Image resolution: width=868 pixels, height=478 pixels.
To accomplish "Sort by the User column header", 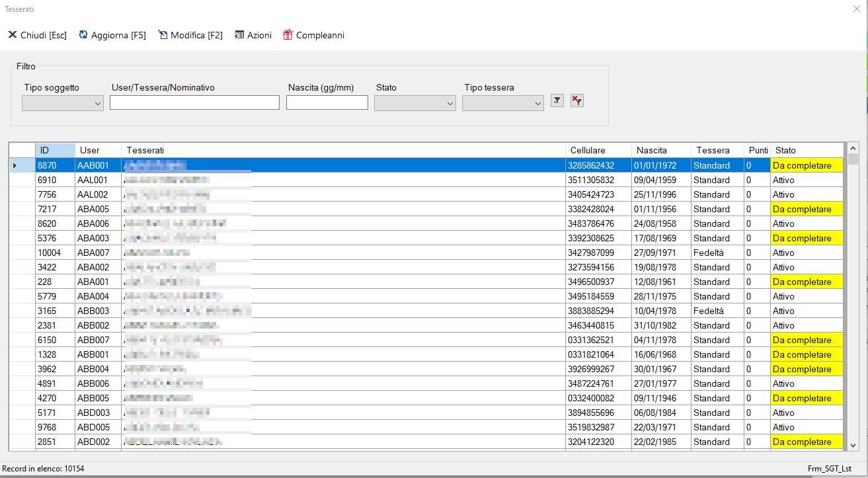I will [99, 150].
